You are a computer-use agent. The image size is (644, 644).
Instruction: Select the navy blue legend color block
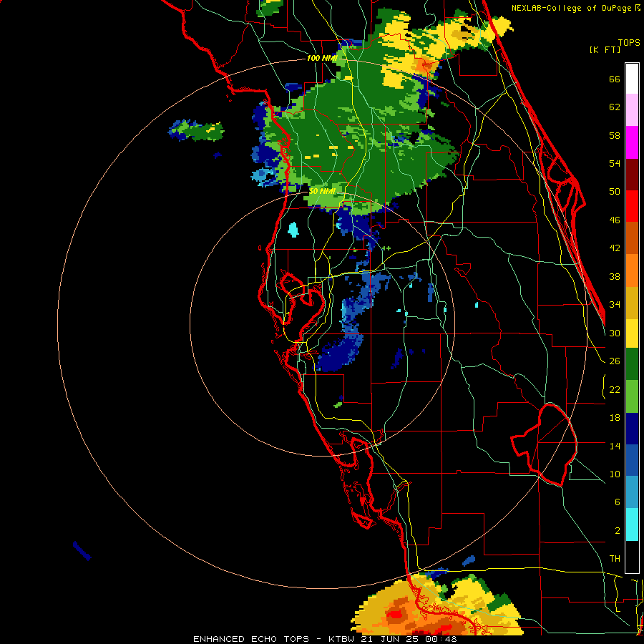[632, 429]
